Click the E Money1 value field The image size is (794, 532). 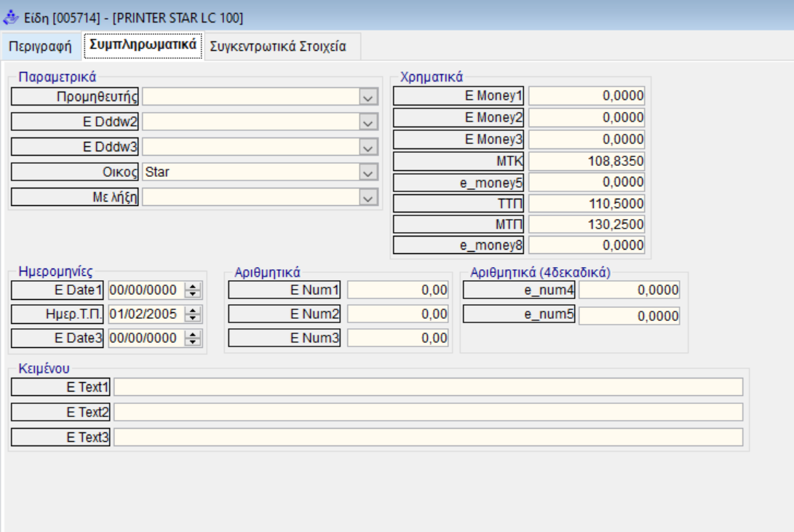587,96
